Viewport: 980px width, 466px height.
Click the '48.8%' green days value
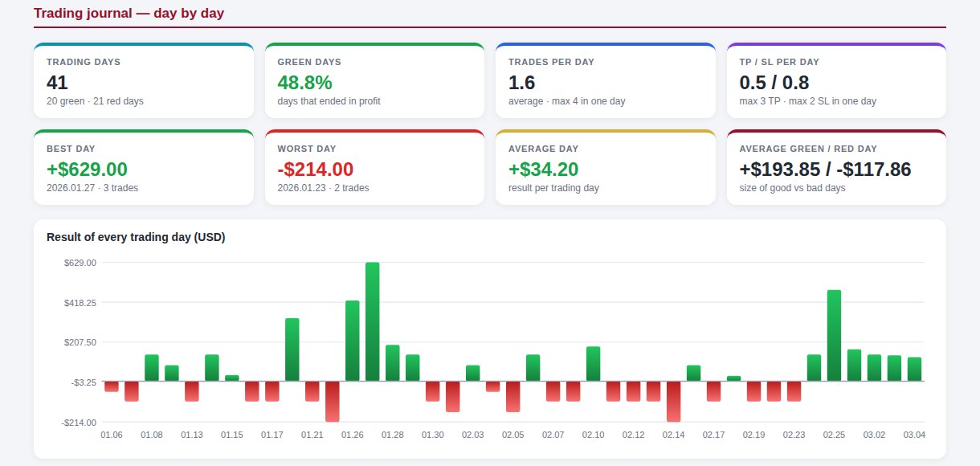[x=304, y=82]
